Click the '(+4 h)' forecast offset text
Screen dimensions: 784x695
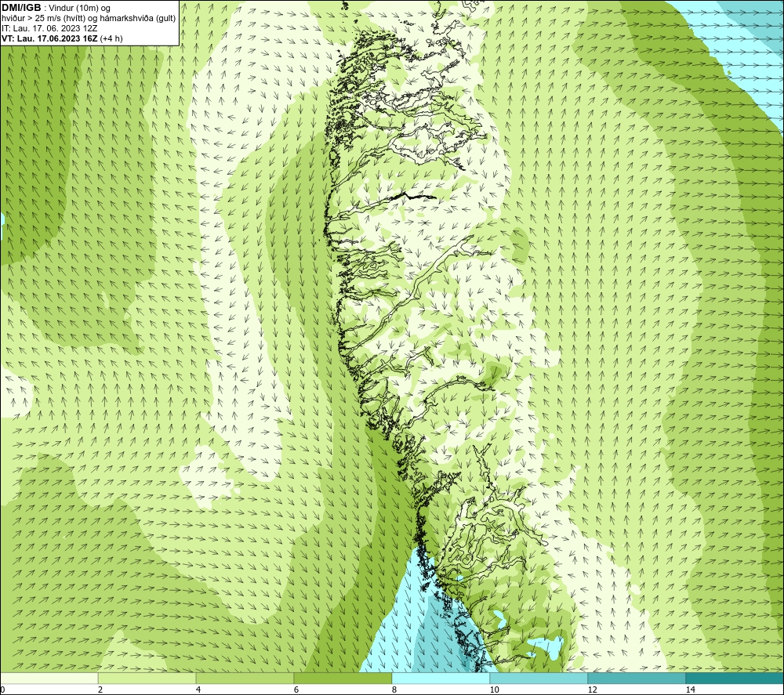111,38
